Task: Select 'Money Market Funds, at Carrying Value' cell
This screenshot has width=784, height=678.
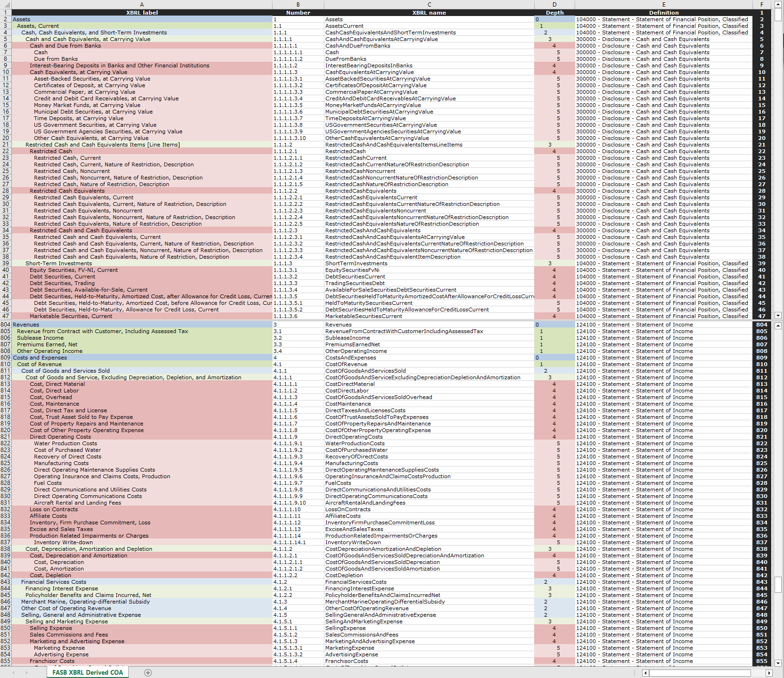Action: (x=142, y=105)
